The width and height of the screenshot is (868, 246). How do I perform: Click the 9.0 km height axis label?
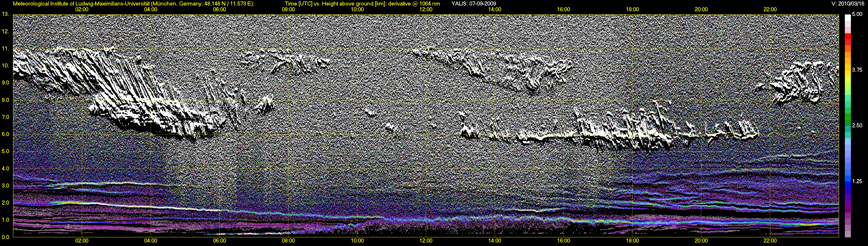[5, 82]
